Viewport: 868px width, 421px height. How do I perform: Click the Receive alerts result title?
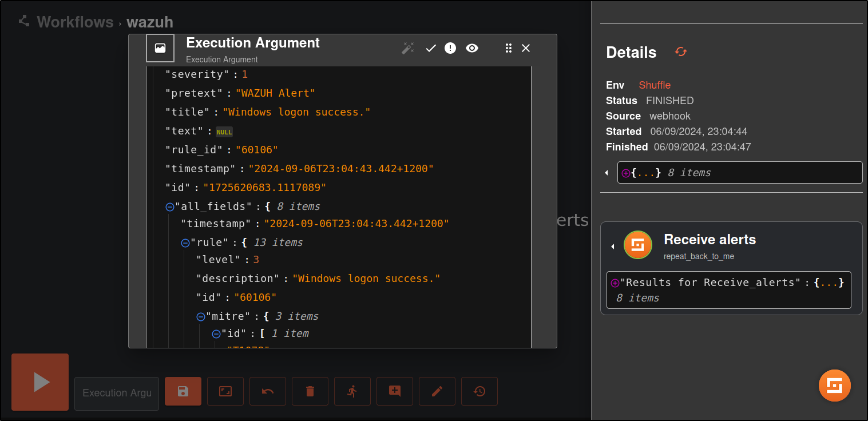[x=710, y=240]
